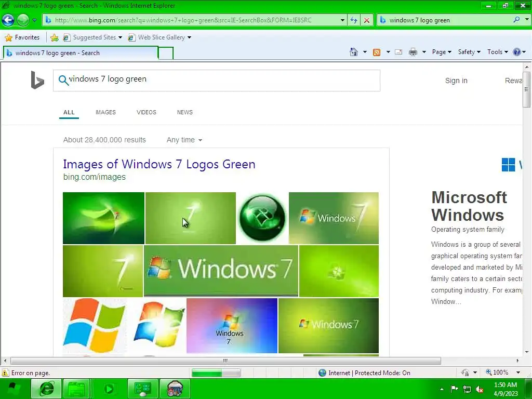
Task: Click the system tray volume muted icon
Action: (x=480, y=389)
